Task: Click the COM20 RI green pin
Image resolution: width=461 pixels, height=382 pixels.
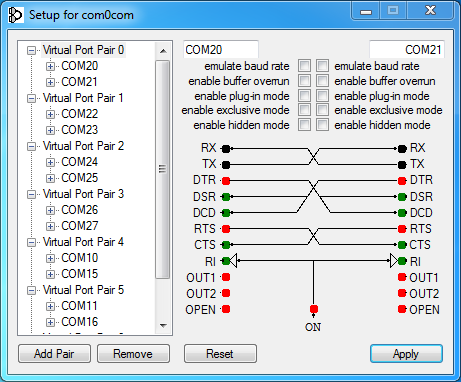Action: (226, 261)
